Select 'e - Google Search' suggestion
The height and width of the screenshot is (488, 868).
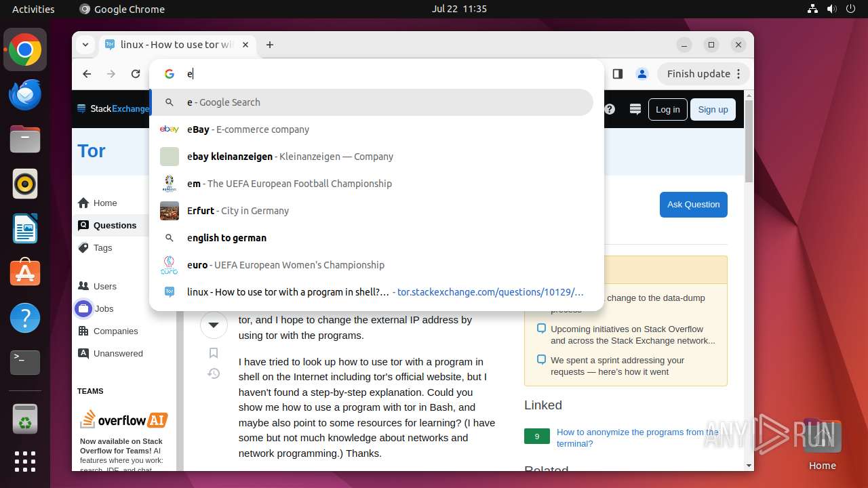372,102
